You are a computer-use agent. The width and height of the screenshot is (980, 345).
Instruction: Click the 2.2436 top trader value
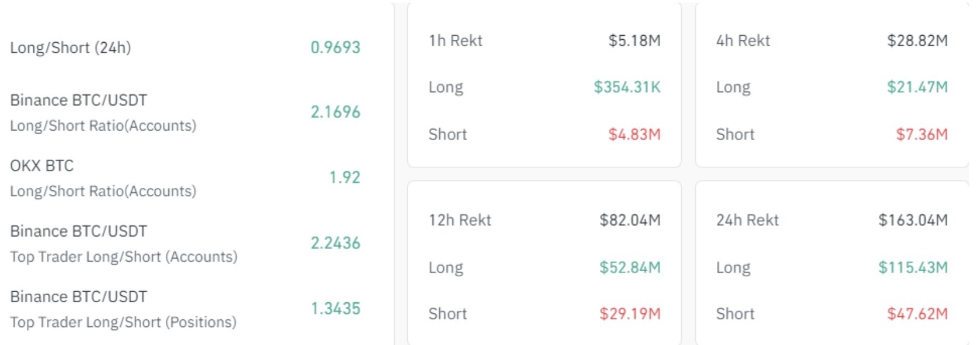click(335, 243)
